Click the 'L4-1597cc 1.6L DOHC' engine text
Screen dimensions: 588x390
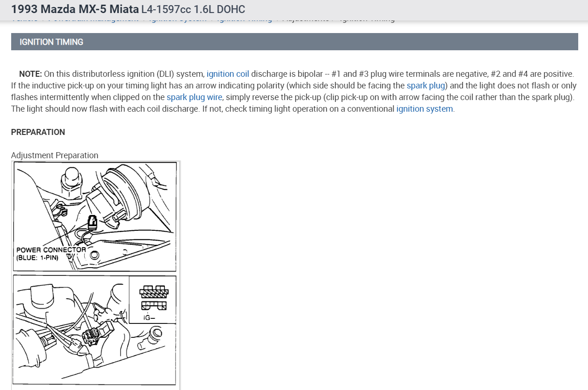[193, 9]
